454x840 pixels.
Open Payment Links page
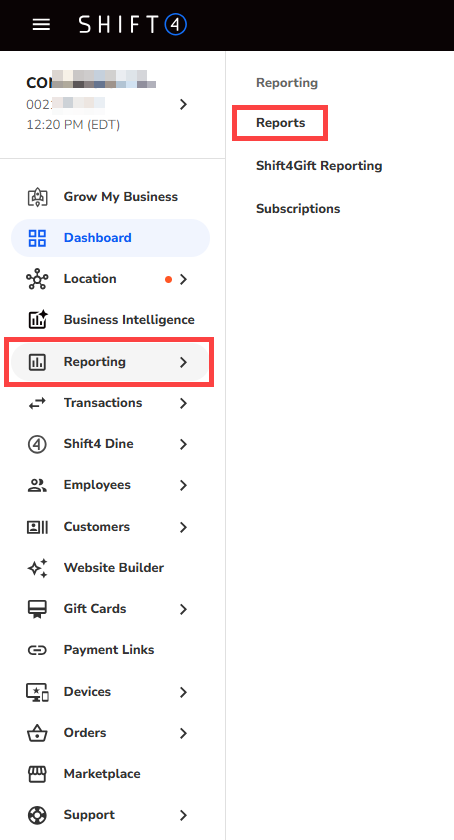click(109, 650)
